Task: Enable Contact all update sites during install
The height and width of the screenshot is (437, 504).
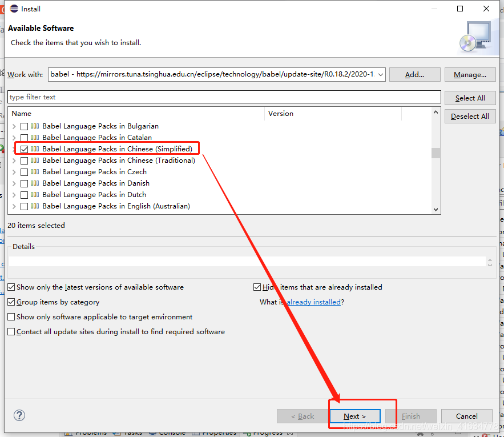Action: (11, 331)
